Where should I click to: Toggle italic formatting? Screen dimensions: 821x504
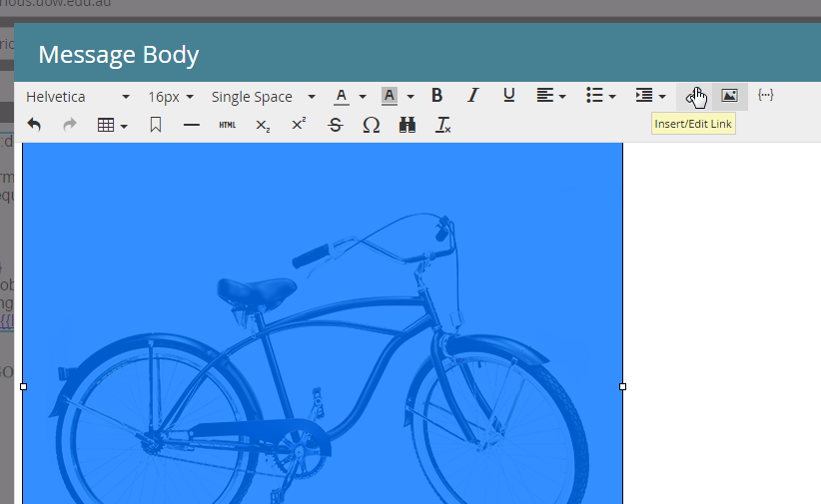(x=472, y=96)
